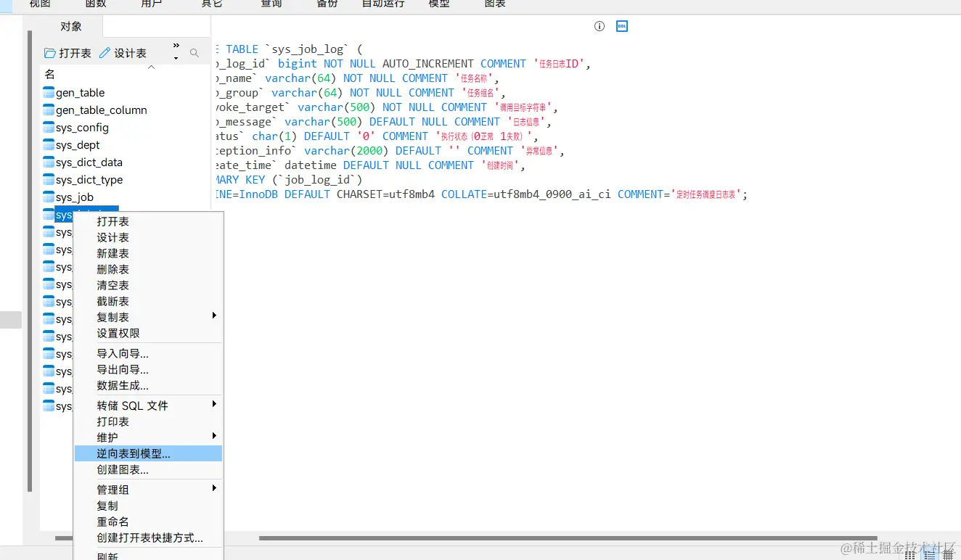Expand the 复制表 submenu

tap(149, 317)
